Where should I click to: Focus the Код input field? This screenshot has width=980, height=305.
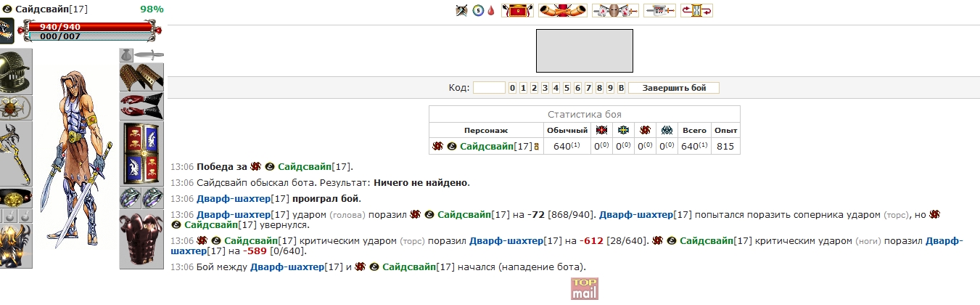point(489,88)
